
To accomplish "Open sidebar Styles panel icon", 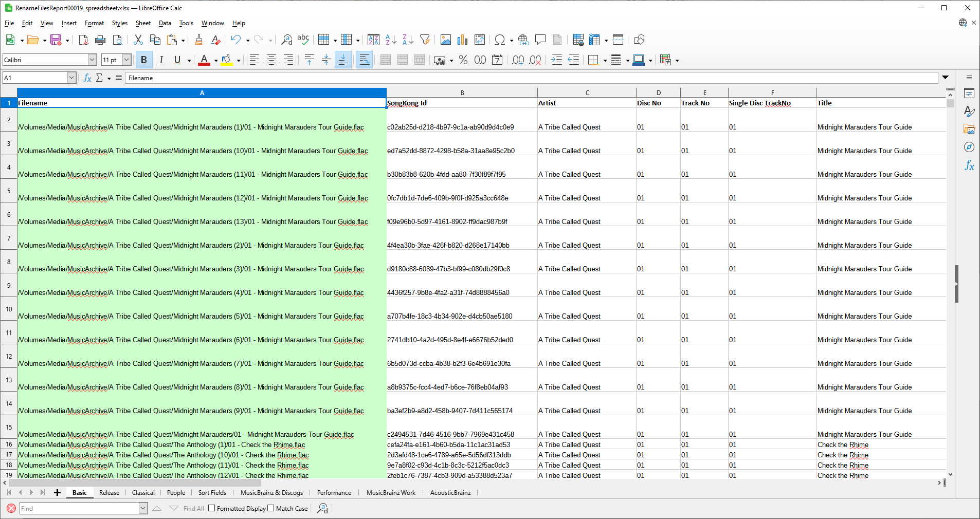I will click(x=969, y=112).
